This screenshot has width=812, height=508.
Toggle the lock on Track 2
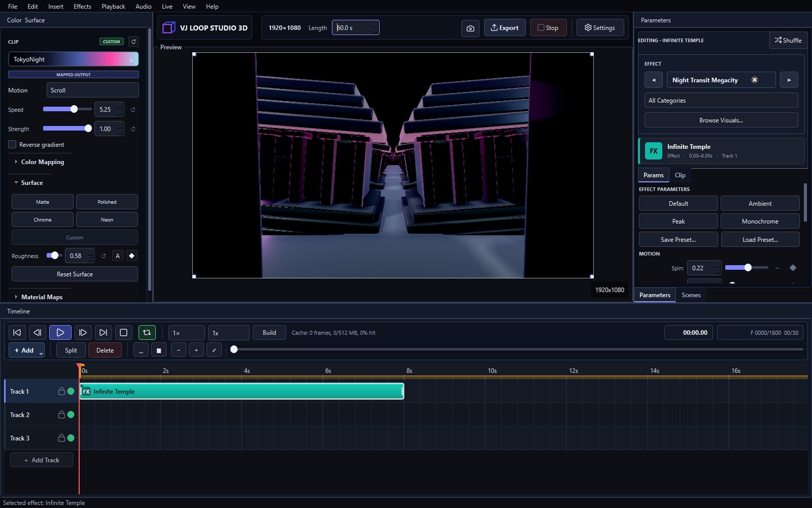[61, 415]
